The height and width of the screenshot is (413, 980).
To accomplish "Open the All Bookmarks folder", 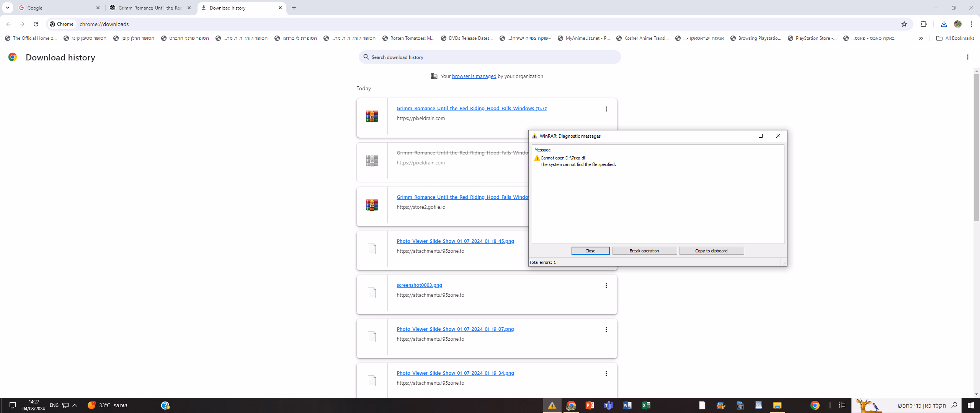I will (955, 38).
